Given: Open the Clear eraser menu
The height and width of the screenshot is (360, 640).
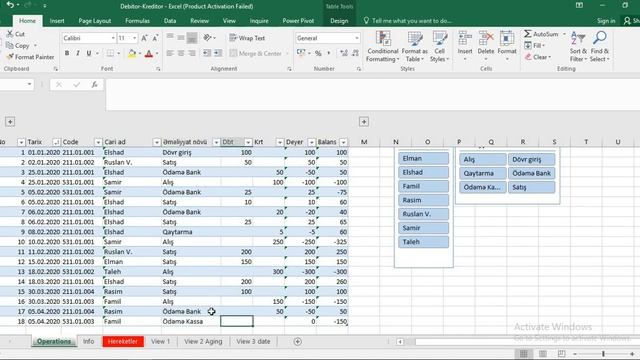Looking at the screenshot, I should pyautogui.click(x=538, y=57).
